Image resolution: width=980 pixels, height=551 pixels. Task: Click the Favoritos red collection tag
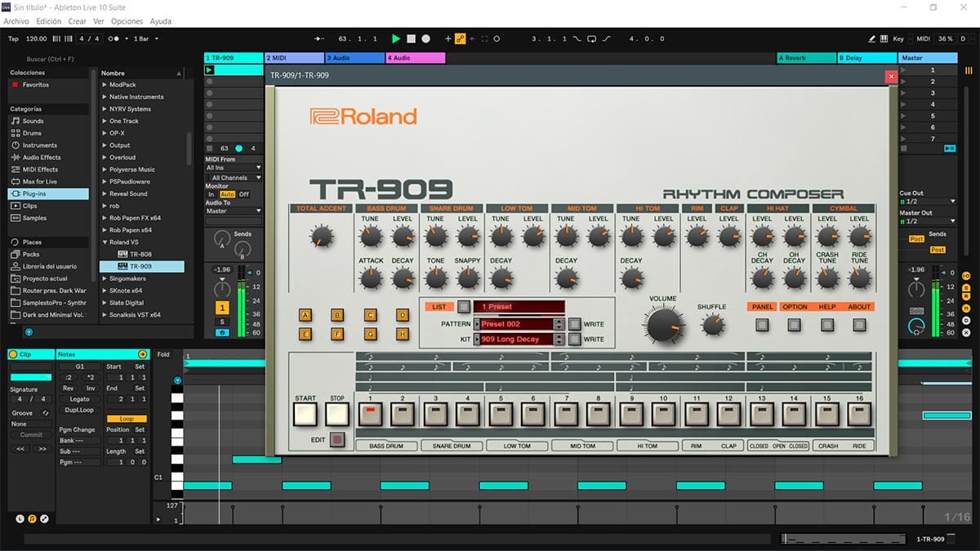click(15, 85)
